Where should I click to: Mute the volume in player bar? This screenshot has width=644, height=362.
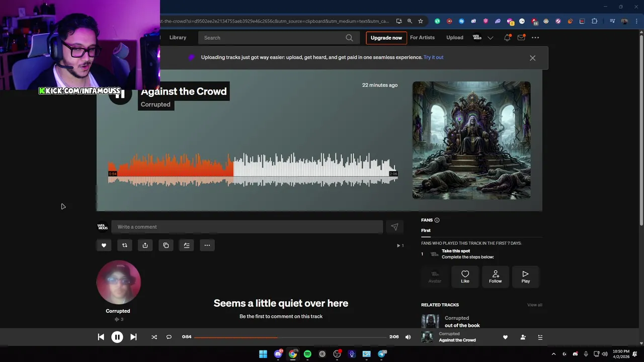click(408, 337)
